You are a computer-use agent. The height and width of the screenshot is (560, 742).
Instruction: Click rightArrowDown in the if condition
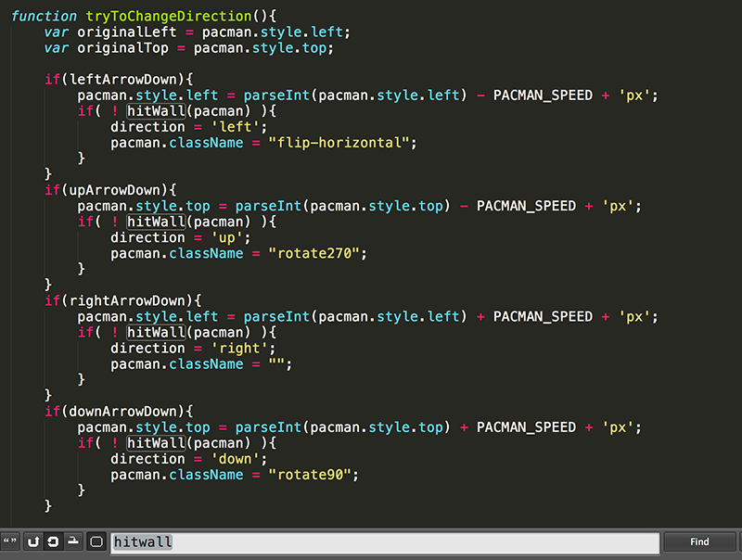[127, 300]
